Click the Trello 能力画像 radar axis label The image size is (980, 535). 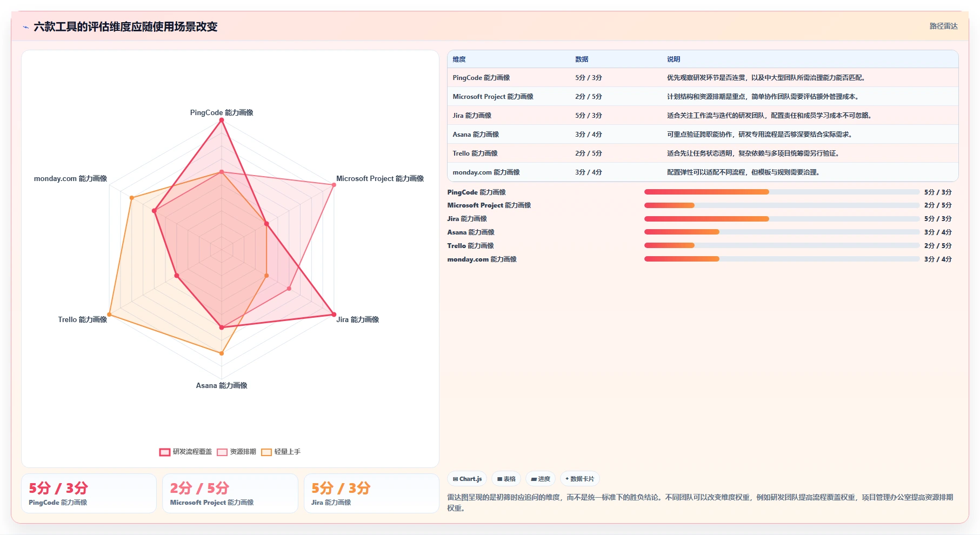[83, 319]
